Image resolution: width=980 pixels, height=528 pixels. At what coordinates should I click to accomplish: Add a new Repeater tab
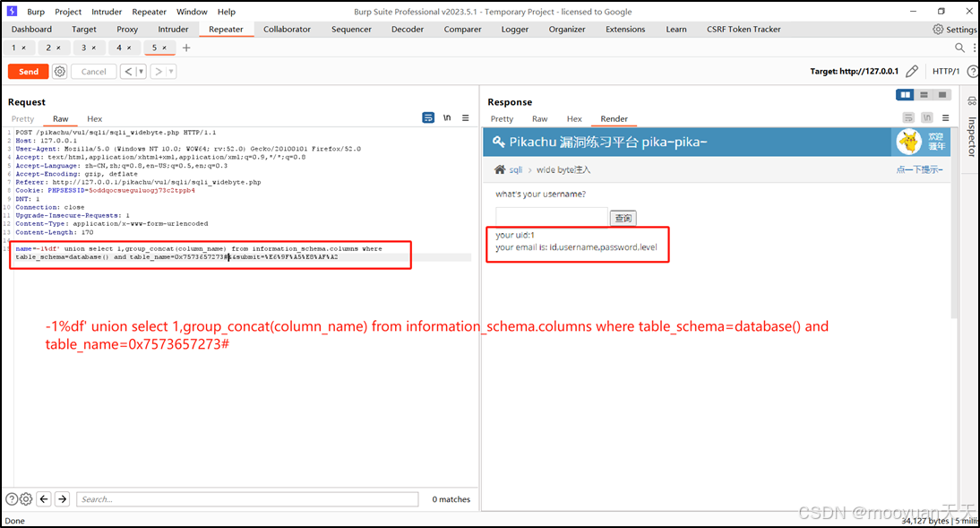186,48
